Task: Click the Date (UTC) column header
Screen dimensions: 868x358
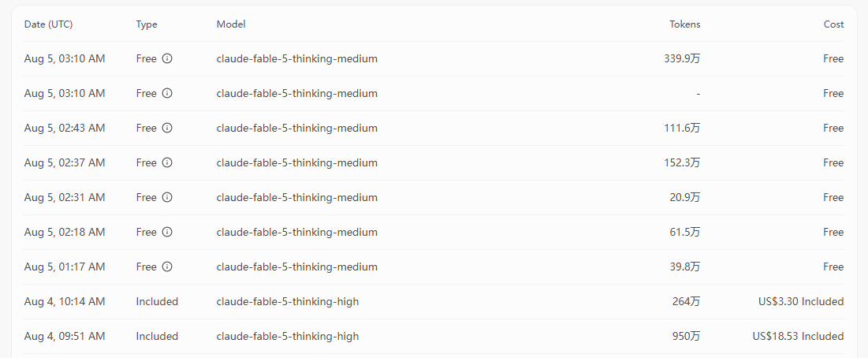Action: click(x=49, y=24)
